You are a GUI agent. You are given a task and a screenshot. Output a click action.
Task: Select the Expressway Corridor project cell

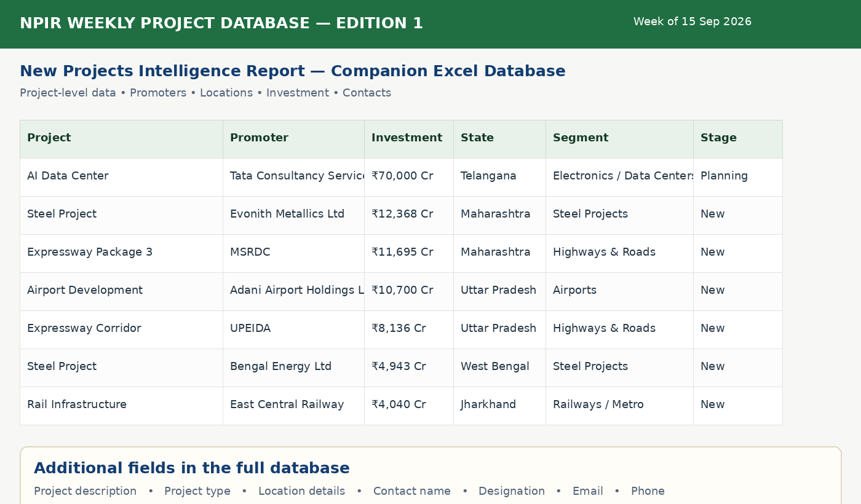tap(121, 329)
